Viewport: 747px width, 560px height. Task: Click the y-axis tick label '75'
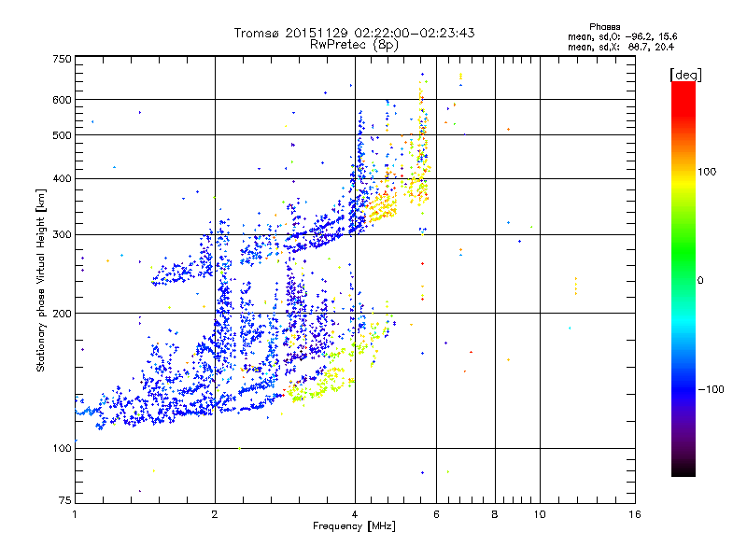pos(65,500)
